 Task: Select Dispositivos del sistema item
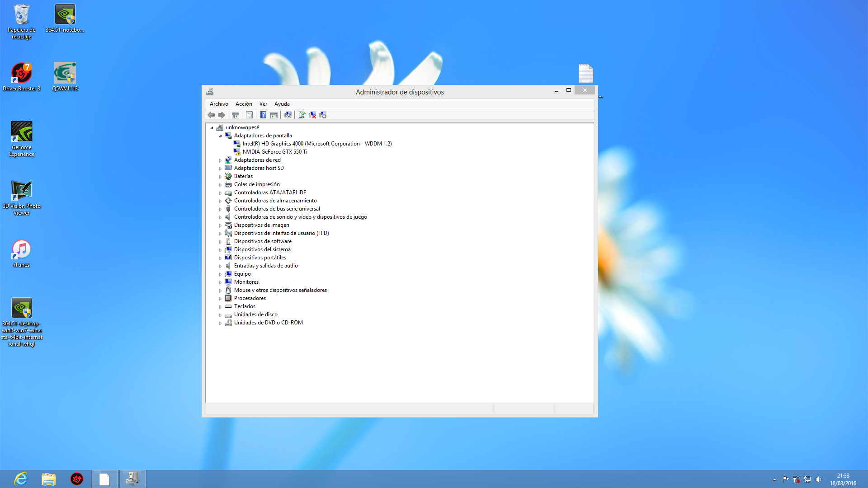point(262,249)
